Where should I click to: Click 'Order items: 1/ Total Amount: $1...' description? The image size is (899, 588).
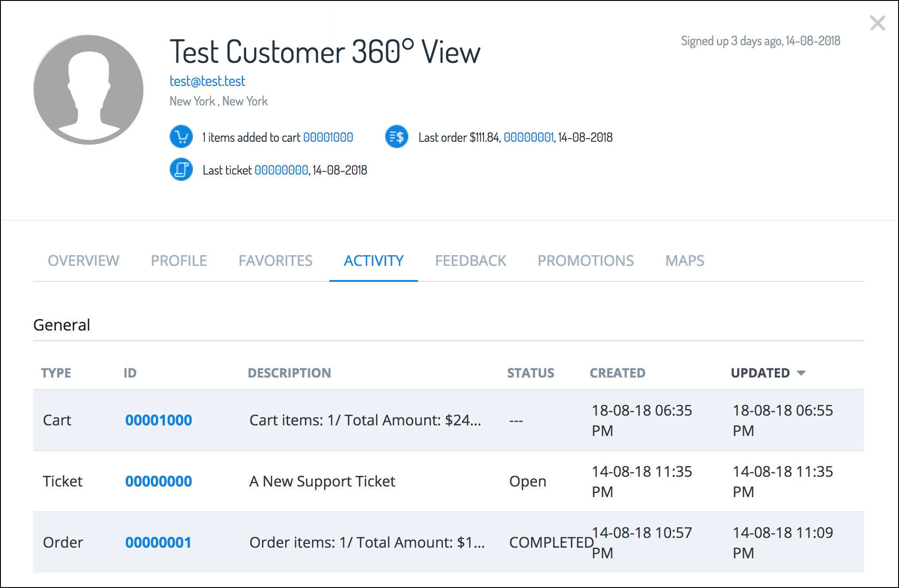point(367,542)
